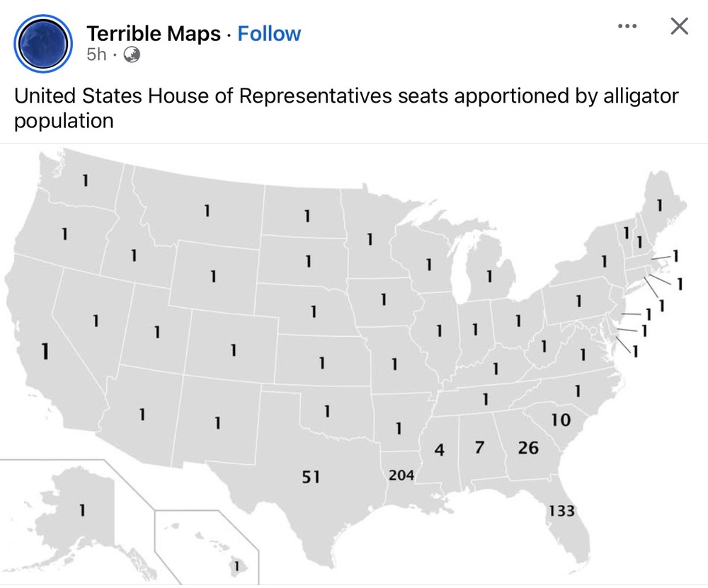708x588 pixels.
Task: Click Washington state's 1 label on map
Action: click(84, 181)
